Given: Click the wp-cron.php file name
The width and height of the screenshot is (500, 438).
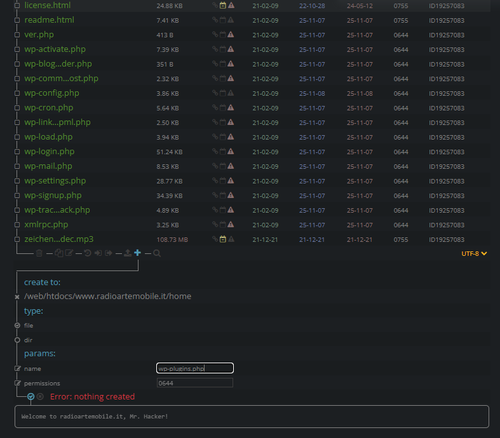Looking at the screenshot, I should coord(49,108).
